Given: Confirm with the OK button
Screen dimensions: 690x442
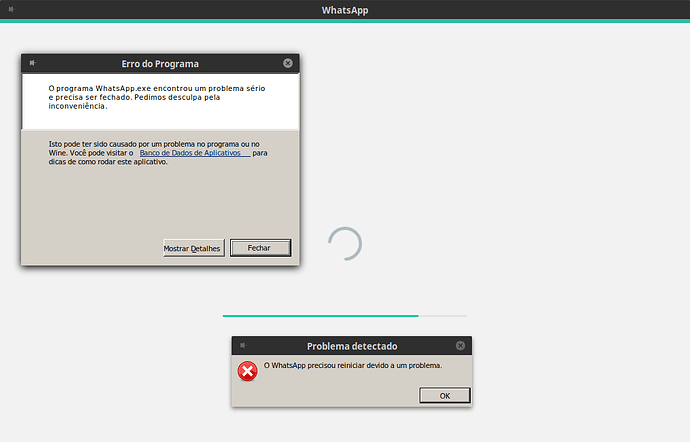Looking at the screenshot, I should tap(445, 395).
